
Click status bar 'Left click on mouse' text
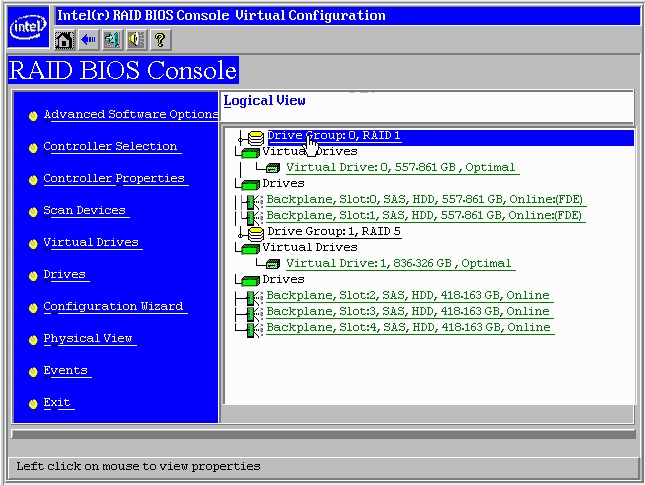(x=138, y=466)
